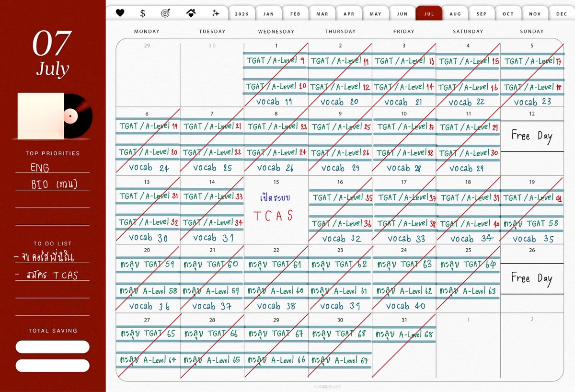Click the 'ตะลุย A-Level 67' entry

click(340, 360)
